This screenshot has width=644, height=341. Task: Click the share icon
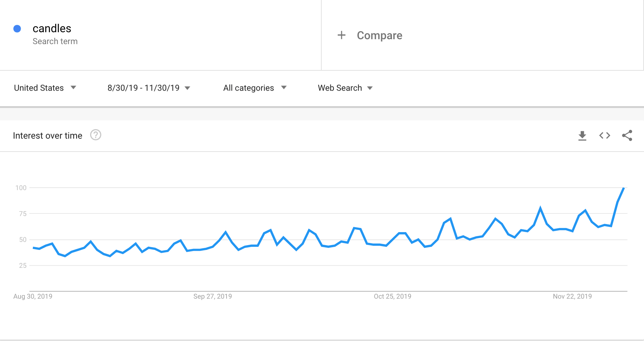(627, 135)
